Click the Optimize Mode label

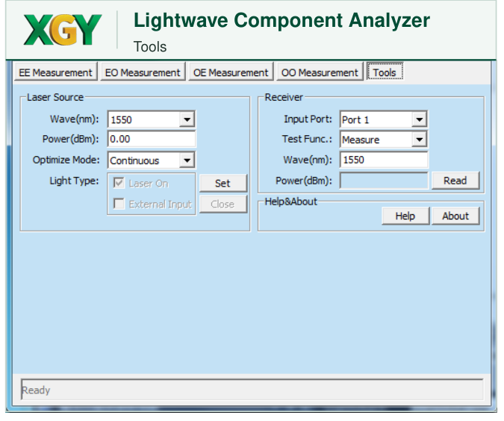[x=66, y=160]
